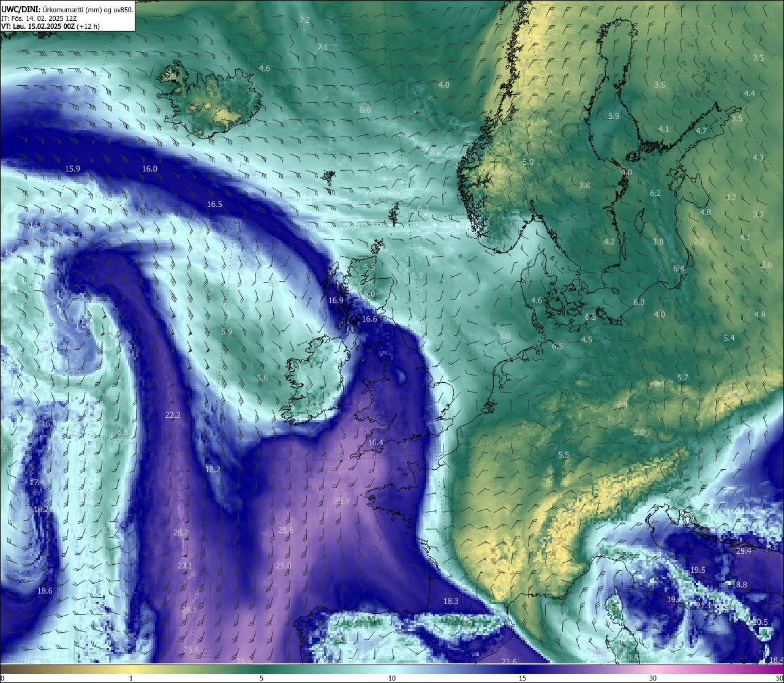Click the color scale label 50

(779, 678)
